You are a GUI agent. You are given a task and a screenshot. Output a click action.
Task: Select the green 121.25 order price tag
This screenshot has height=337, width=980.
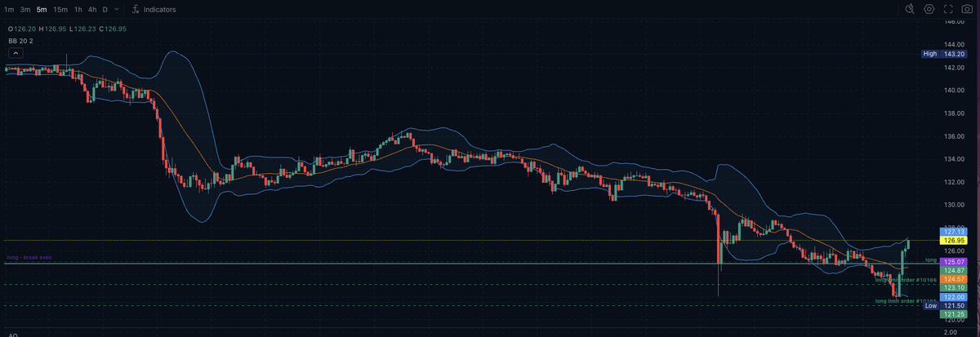click(x=955, y=314)
